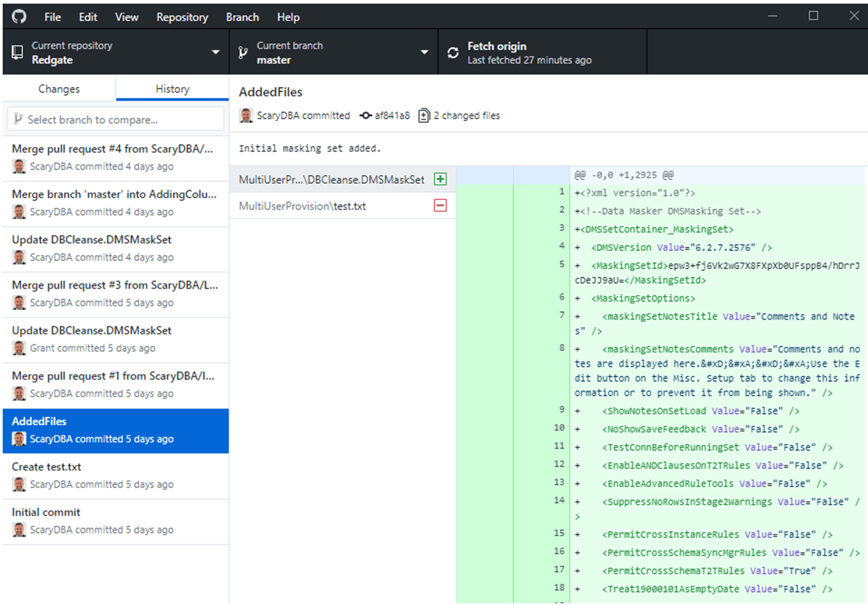
Task: Open the Repository menu
Action: (182, 17)
